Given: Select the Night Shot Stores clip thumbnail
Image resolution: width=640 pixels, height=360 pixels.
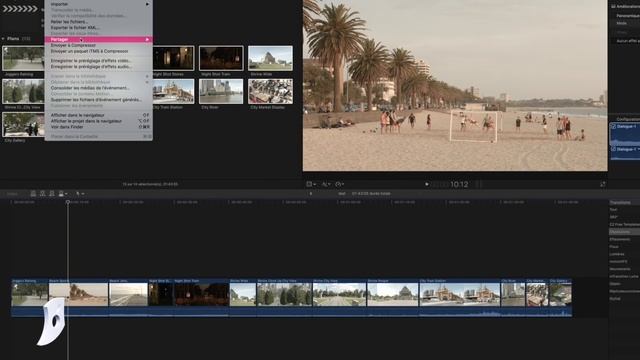Looking at the screenshot, I should point(173,58).
